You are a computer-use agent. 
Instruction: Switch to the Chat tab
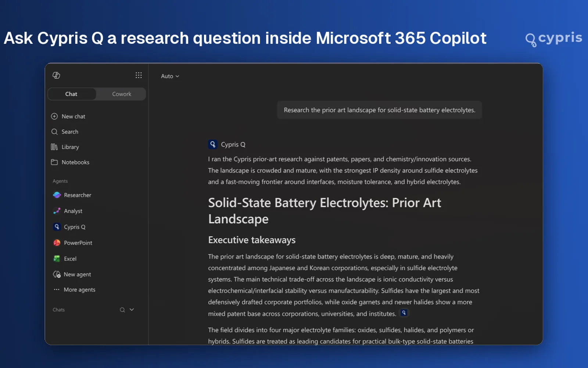point(72,94)
